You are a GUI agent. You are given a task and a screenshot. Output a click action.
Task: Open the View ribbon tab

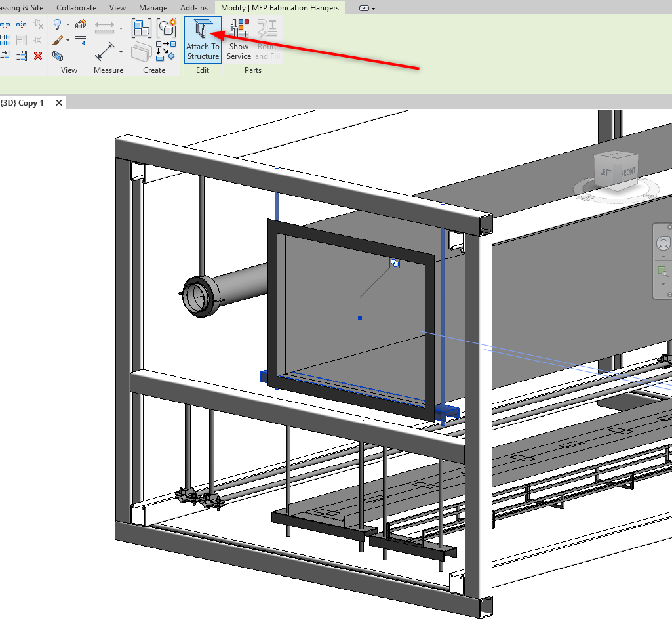point(117,8)
